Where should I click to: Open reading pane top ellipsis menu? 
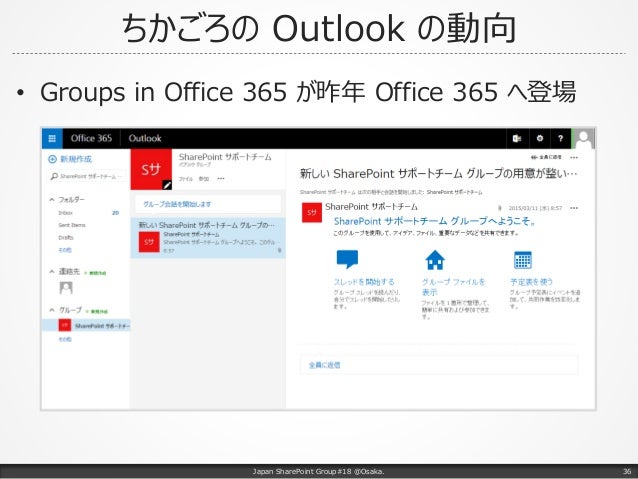coord(574,157)
